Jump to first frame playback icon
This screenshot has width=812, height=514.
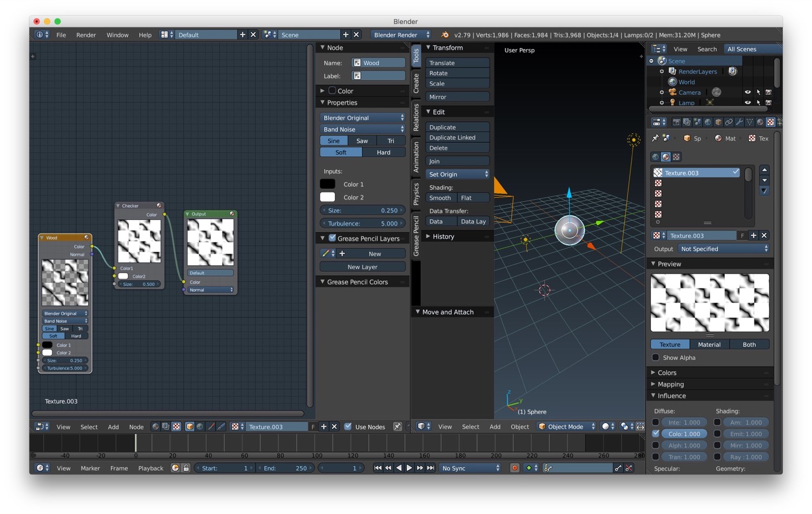point(378,468)
